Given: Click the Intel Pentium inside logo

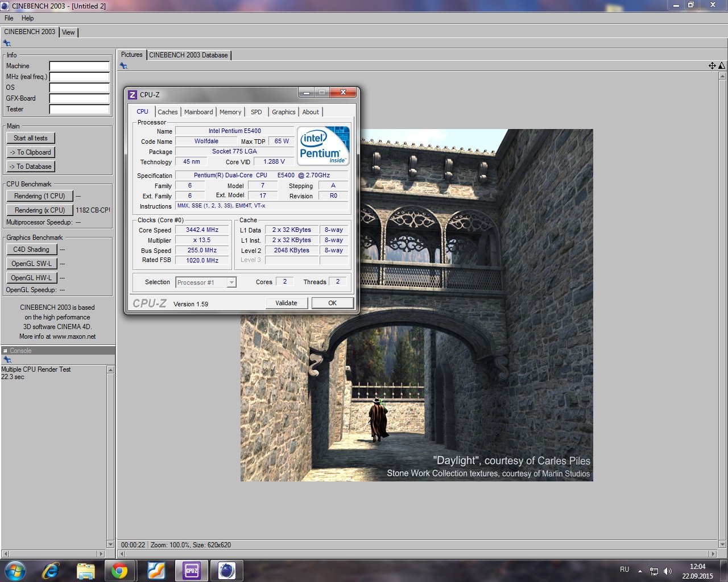Looking at the screenshot, I should pos(324,145).
